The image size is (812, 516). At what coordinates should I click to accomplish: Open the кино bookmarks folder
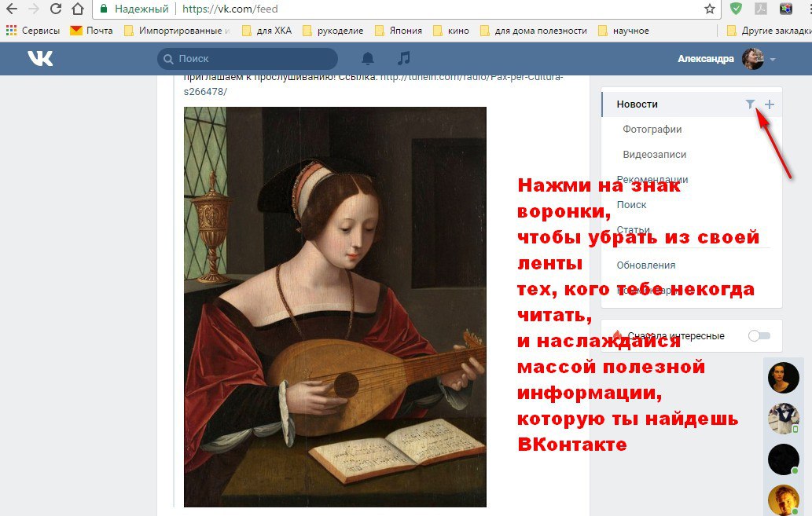451,31
